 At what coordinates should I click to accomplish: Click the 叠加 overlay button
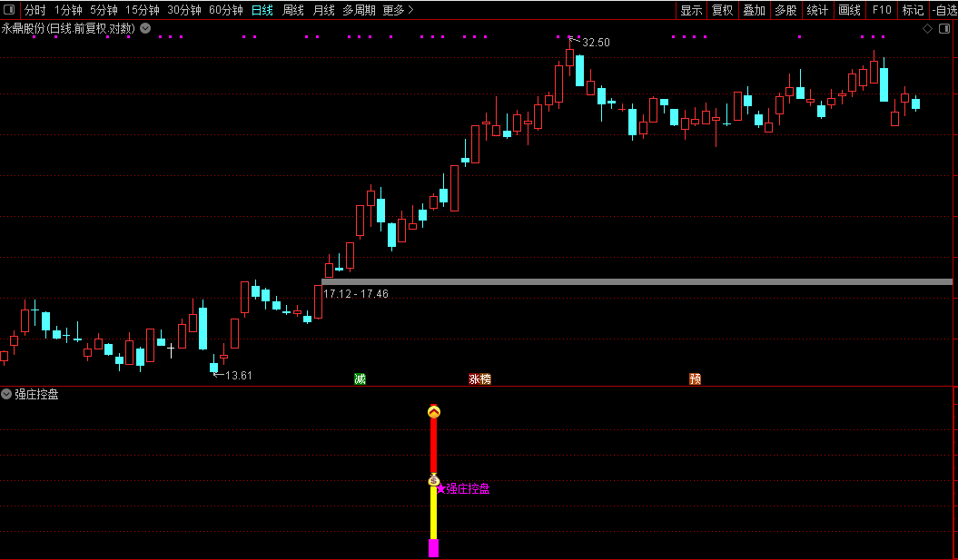[x=754, y=10]
